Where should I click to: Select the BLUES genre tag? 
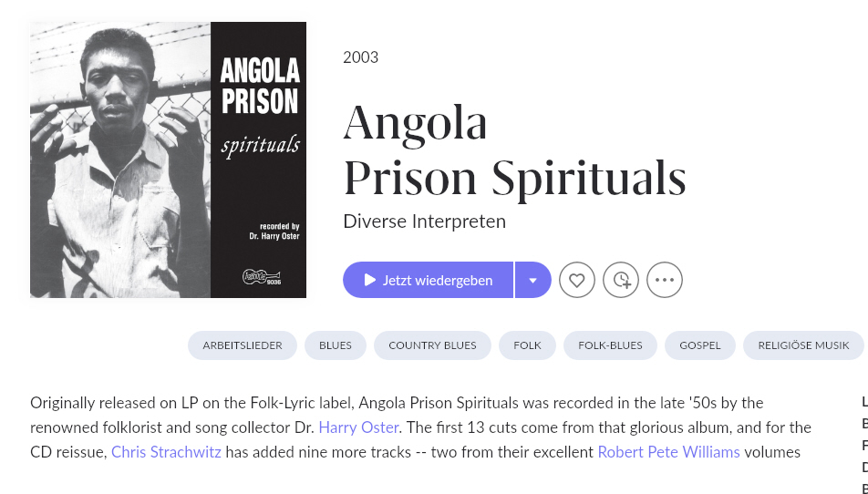coord(336,345)
